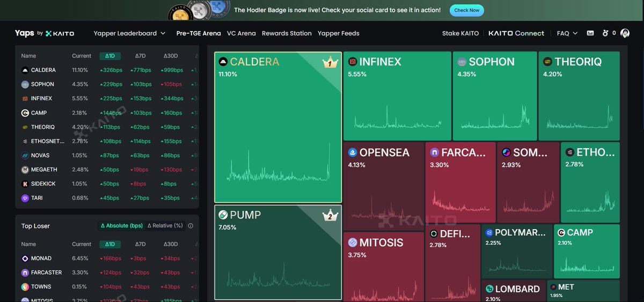The height and width of the screenshot is (302, 644).
Task: Click MEGAETH's 19bps Δ7D value
Action: 140,170
